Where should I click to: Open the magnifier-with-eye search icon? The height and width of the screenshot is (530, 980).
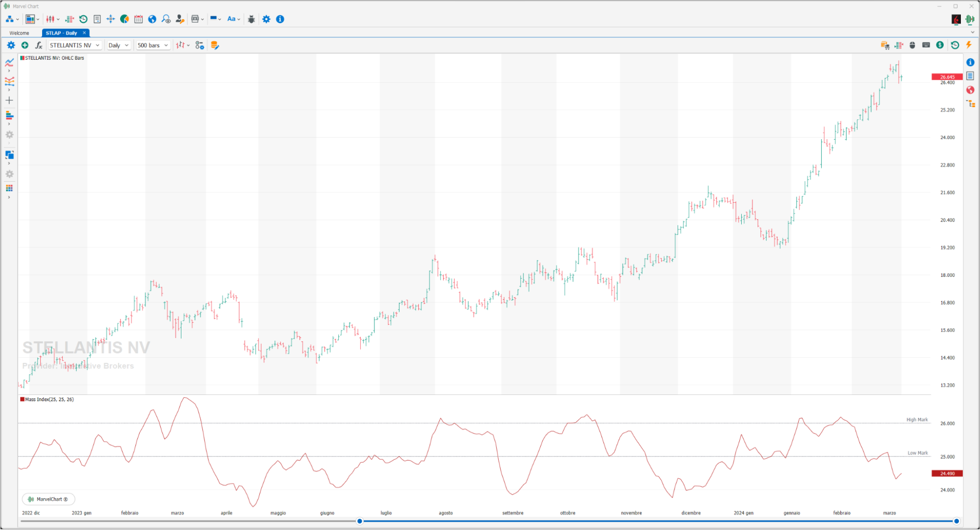pyautogui.click(x=166, y=19)
